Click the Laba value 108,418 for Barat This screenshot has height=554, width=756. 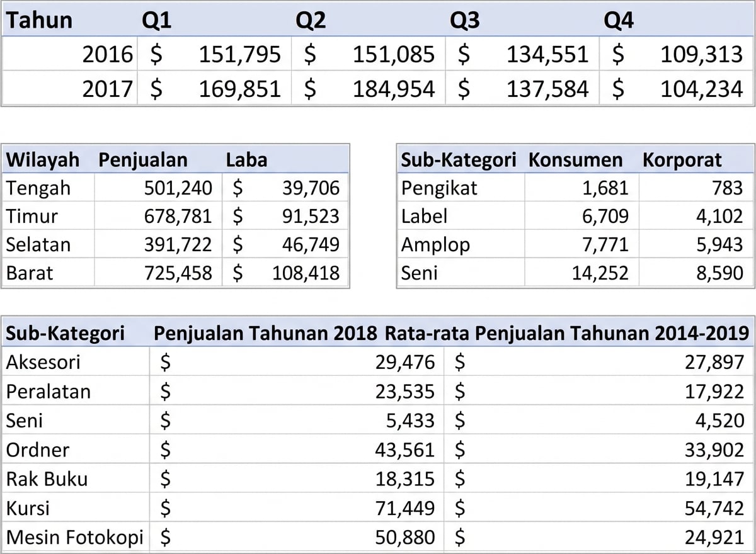(x=305, y=273)
